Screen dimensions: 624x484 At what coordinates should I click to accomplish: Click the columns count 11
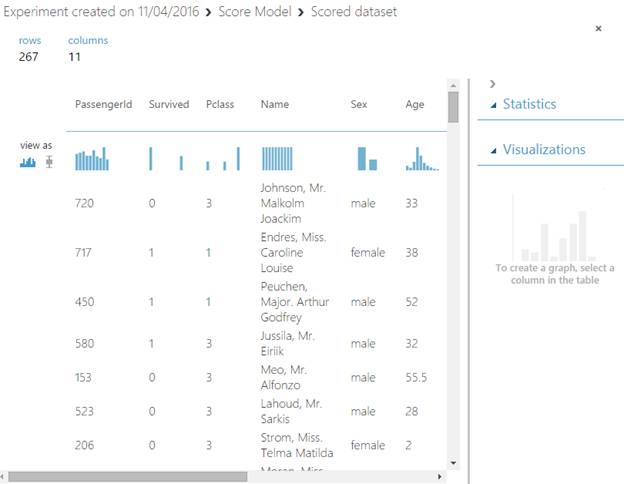click(x=74, y=57)
